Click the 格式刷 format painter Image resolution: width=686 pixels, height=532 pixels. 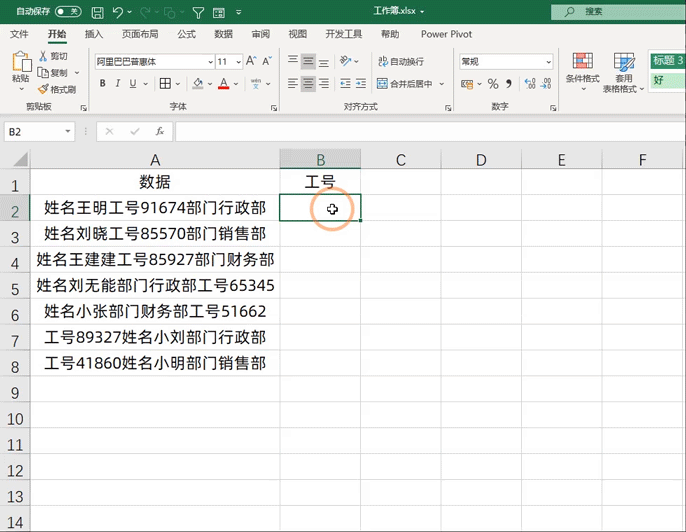point(57,89)
